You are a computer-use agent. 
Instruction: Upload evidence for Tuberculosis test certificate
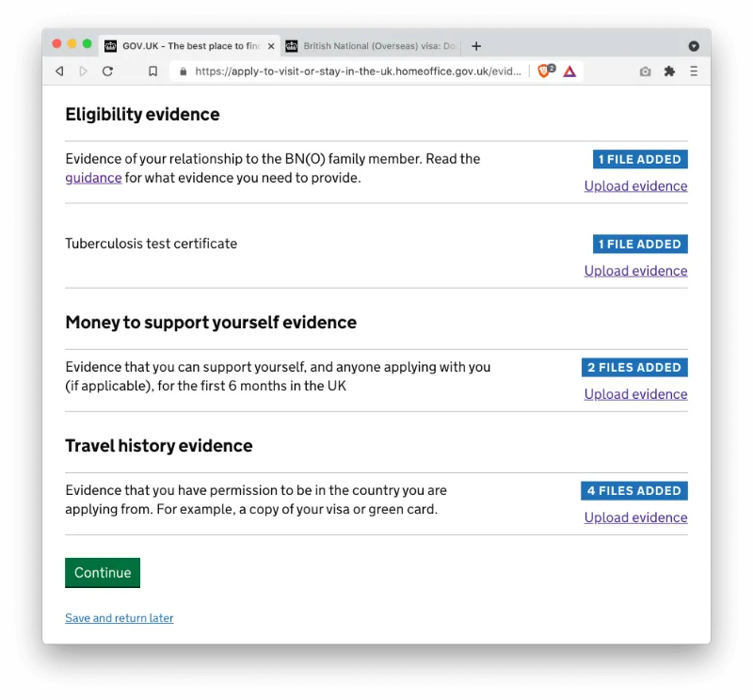636,271
